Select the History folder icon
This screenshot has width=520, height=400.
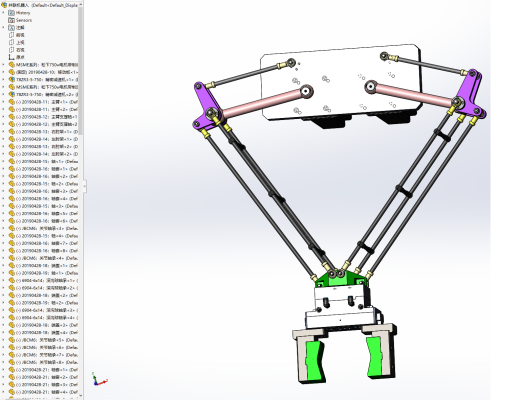pos(11,13)
